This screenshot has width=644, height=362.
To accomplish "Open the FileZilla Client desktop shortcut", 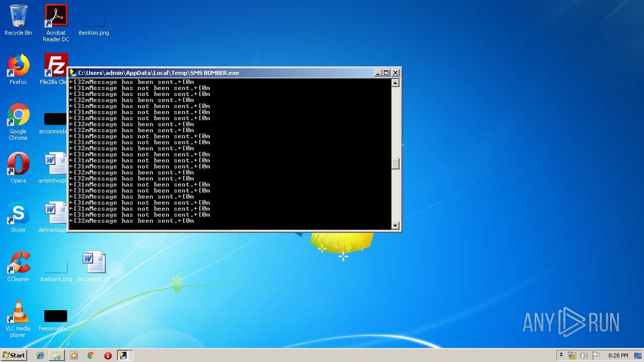I will (x=54, y=69).
